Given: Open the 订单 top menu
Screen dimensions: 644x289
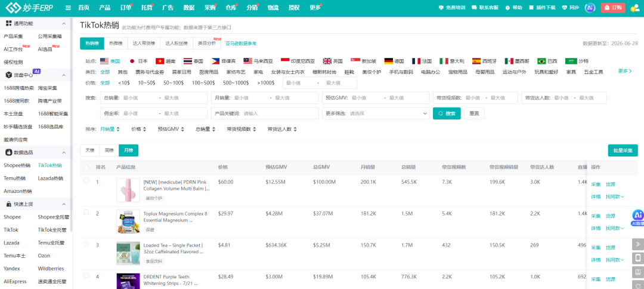Looking at the screenshot, I should (x=126, y=8).
